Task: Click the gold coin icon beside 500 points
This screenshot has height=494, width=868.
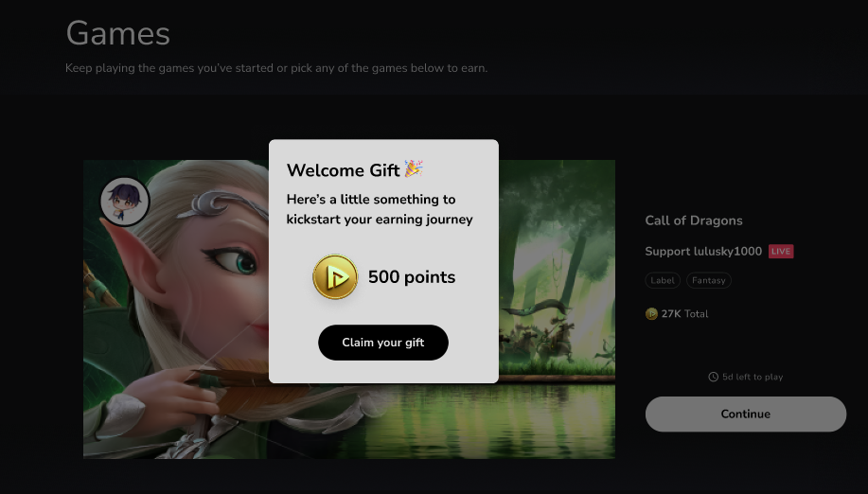Action: (x=335, y=276)
